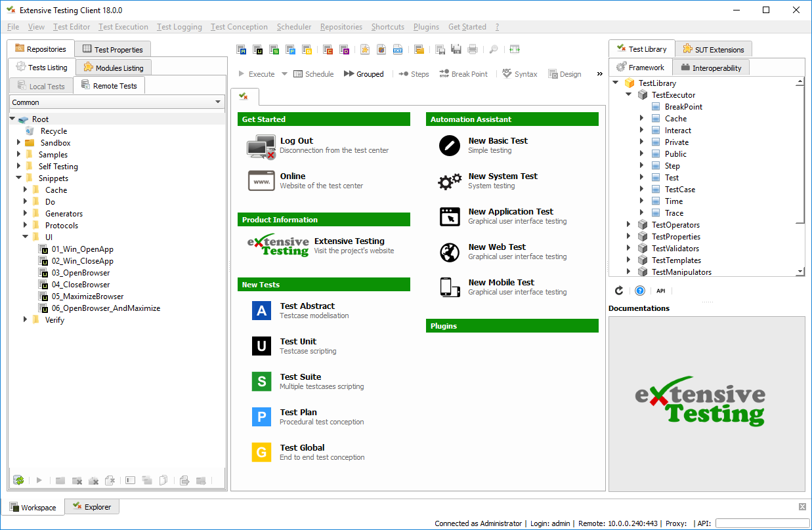Click the refresh icon under Test Library tree
Screen dimensions: 812x530
point(619,291)
